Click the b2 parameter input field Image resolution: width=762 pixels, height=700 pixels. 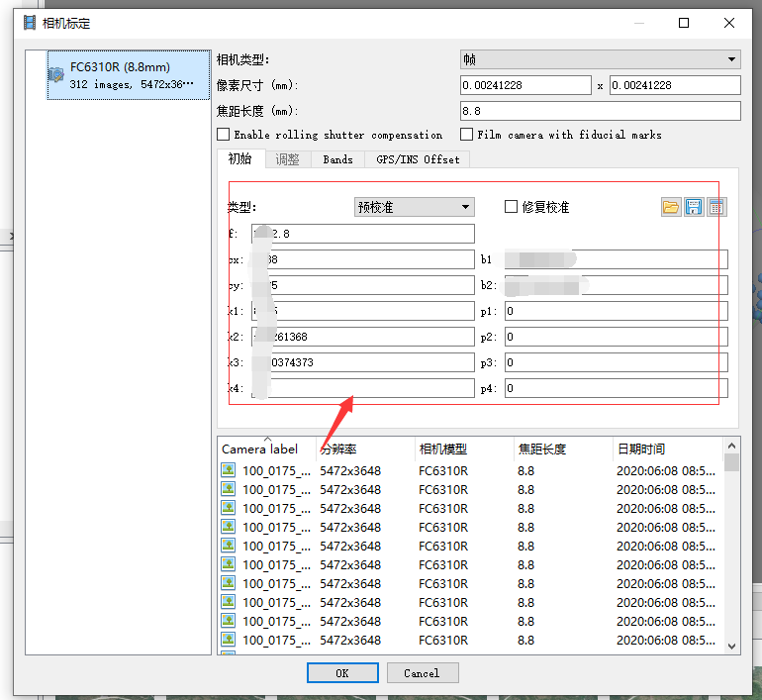click(617, 285)
